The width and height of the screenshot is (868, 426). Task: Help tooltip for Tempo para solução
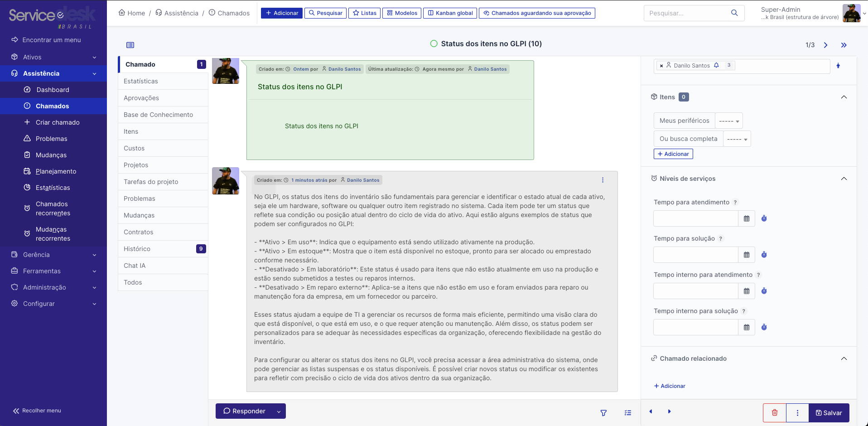(721, 239)
